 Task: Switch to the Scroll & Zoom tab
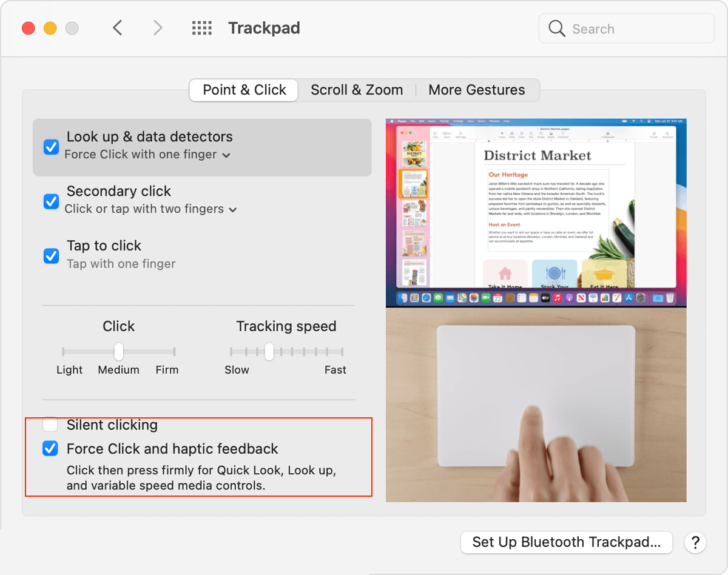[357, 90]
